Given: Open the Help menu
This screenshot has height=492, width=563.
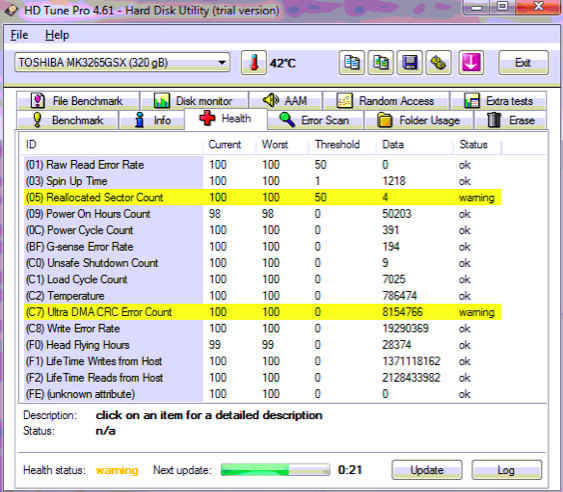Looking at the screenshot, I should 57,35.
